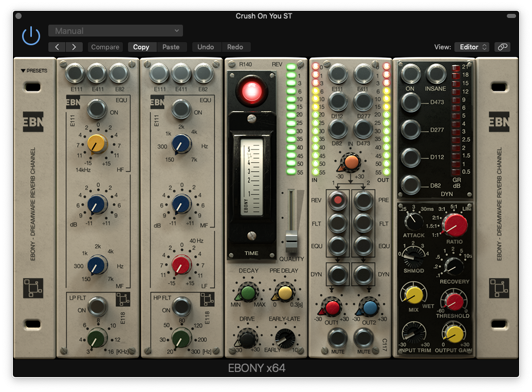Select E411 button on second EQ module

pyautogui.click(x=181, y=73)
